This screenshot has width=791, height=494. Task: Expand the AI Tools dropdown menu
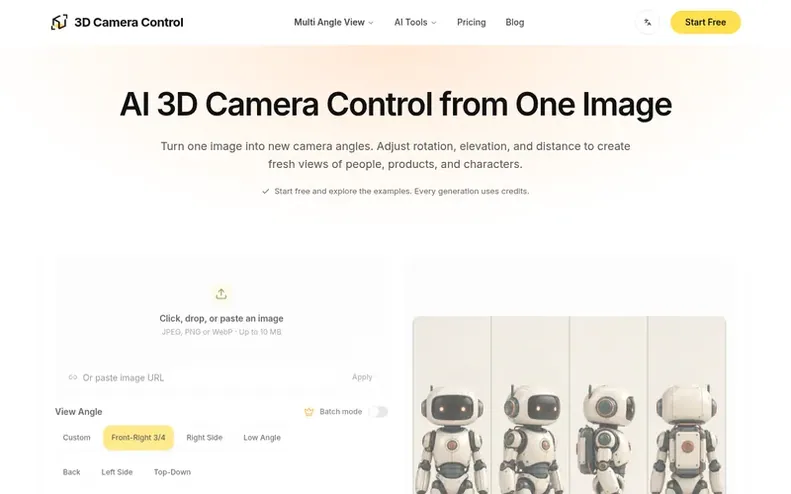coord(415,22)
